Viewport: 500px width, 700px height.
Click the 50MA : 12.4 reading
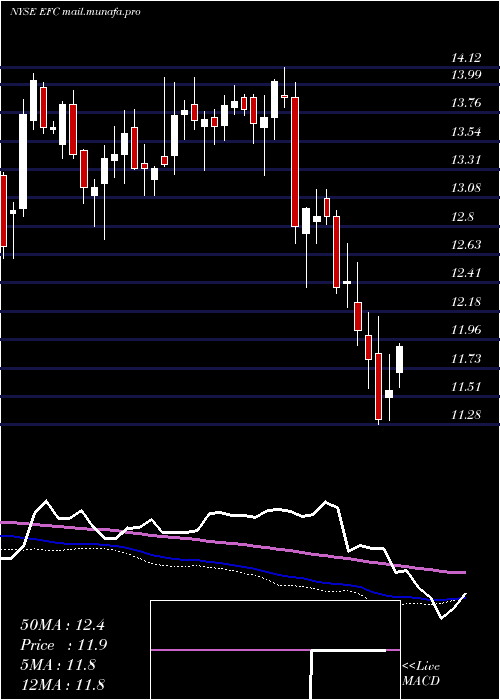62,625
